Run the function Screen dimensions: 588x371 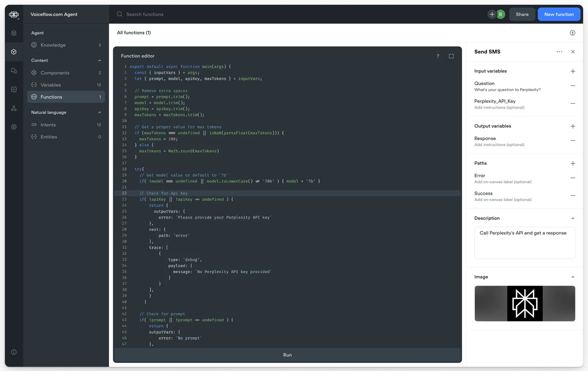click(x=287, y=355)
